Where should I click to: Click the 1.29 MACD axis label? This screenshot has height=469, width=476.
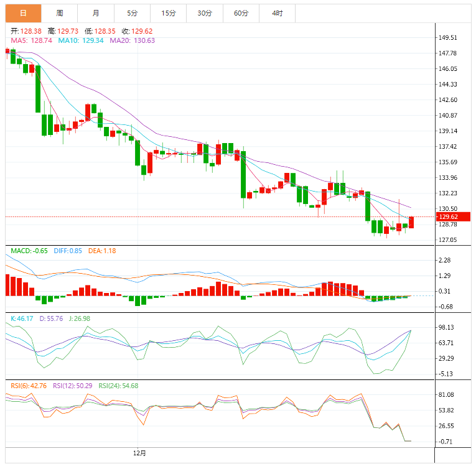(x=445, y=276)
